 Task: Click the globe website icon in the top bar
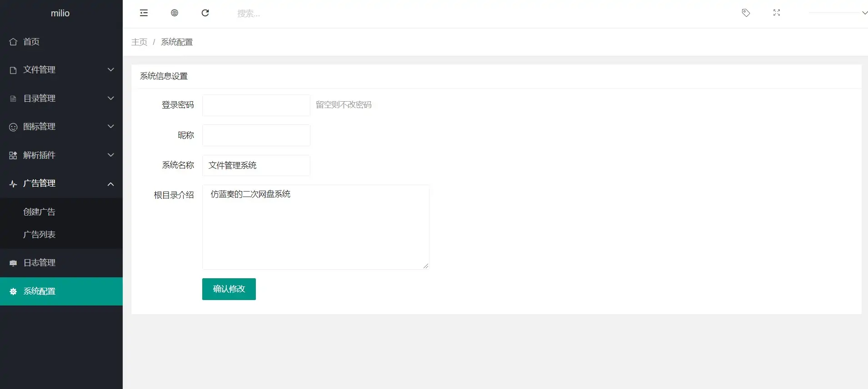(x=175, y=13)
